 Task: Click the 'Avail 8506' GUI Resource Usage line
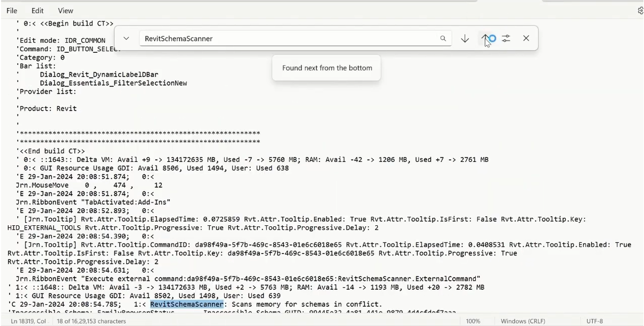[x=152, y=168]
